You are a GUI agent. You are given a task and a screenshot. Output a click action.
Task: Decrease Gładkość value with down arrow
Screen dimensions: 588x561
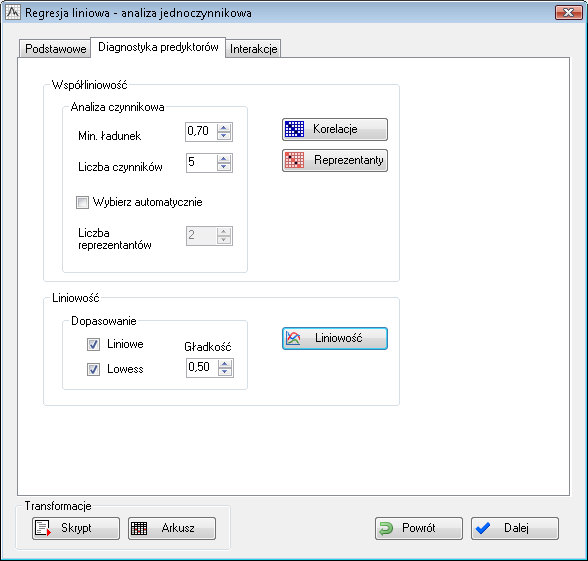tap(225, 372)
